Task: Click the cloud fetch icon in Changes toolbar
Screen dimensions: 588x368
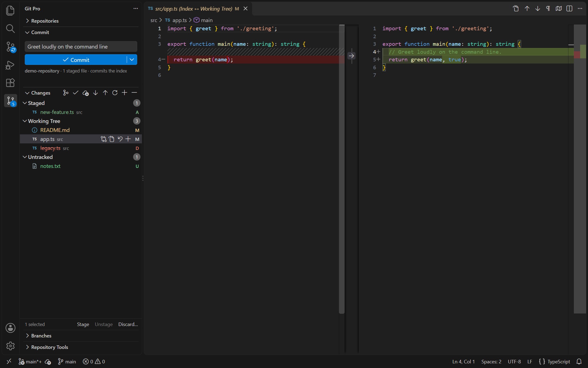Action: click(85, 93)
